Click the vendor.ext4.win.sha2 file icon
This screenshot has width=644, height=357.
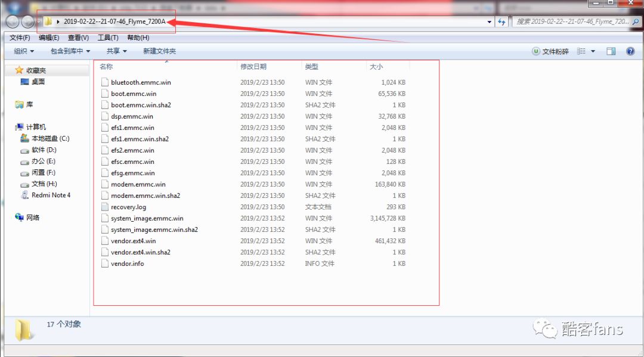coord(105,252)
